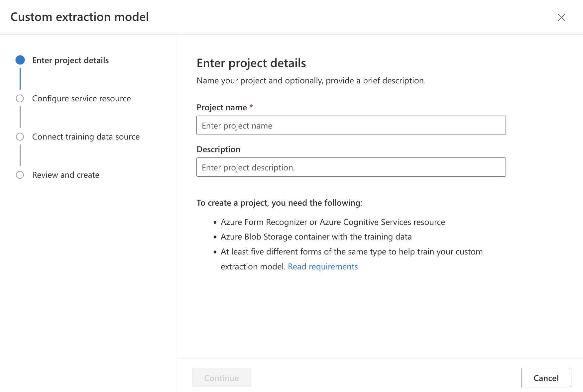This screenshot has height=392, width=583.
Task: Click the Custom extraction model title
Action: [x=79, y=17]
